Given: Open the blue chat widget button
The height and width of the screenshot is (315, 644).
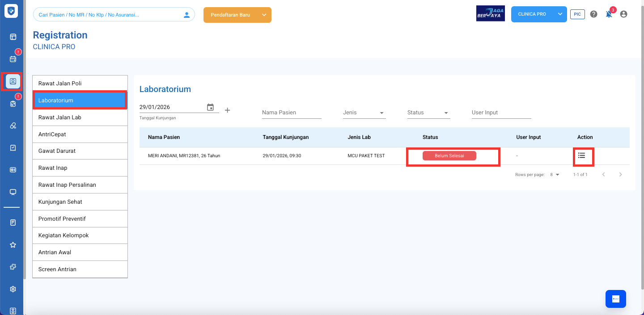Looking at the screenshot, I should pos(615,299).
